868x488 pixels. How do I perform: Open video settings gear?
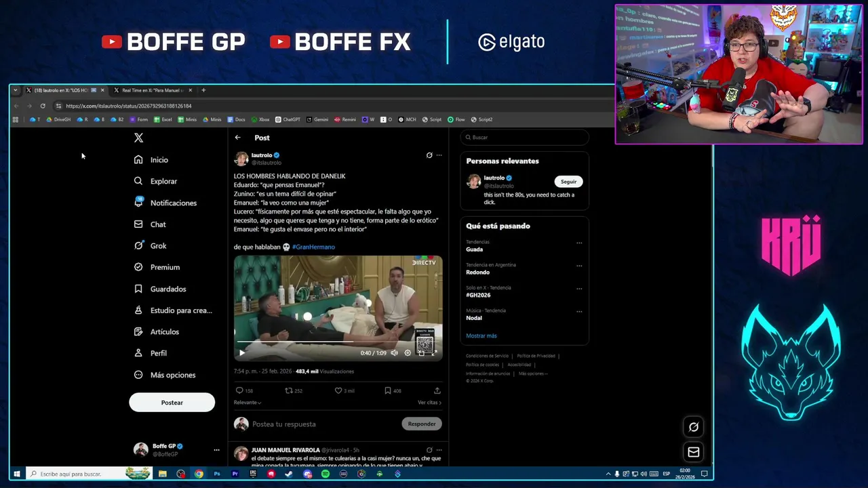(x=408, y=352)
